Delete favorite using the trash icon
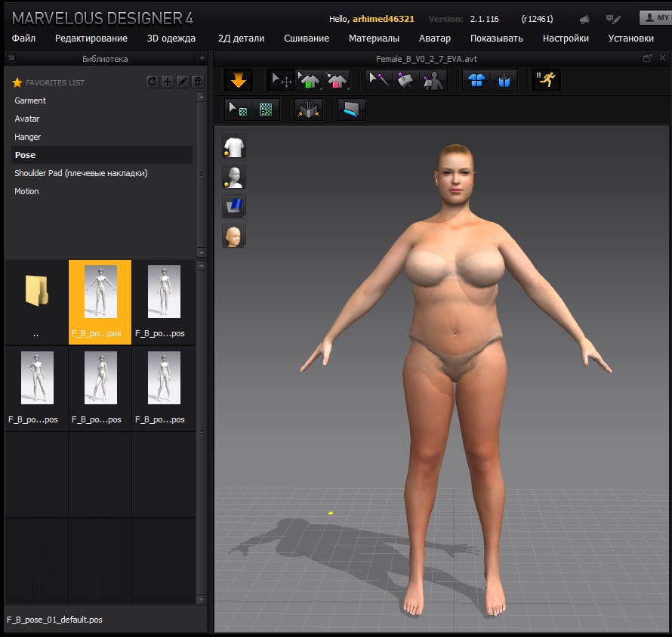672x637 pixels. [x=197, y=82]
